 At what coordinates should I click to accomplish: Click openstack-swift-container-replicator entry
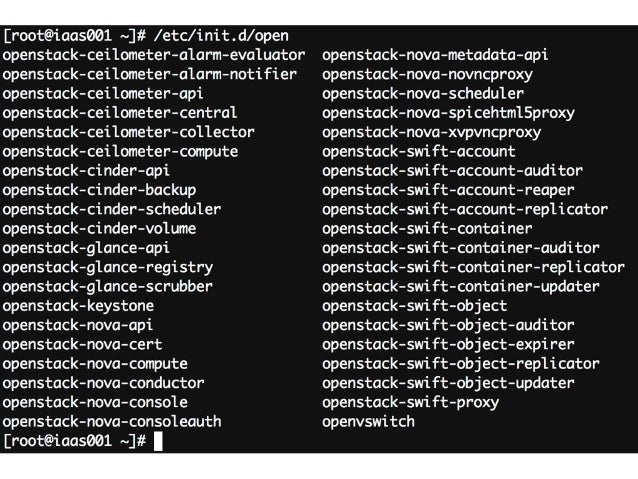pos(474,267)
